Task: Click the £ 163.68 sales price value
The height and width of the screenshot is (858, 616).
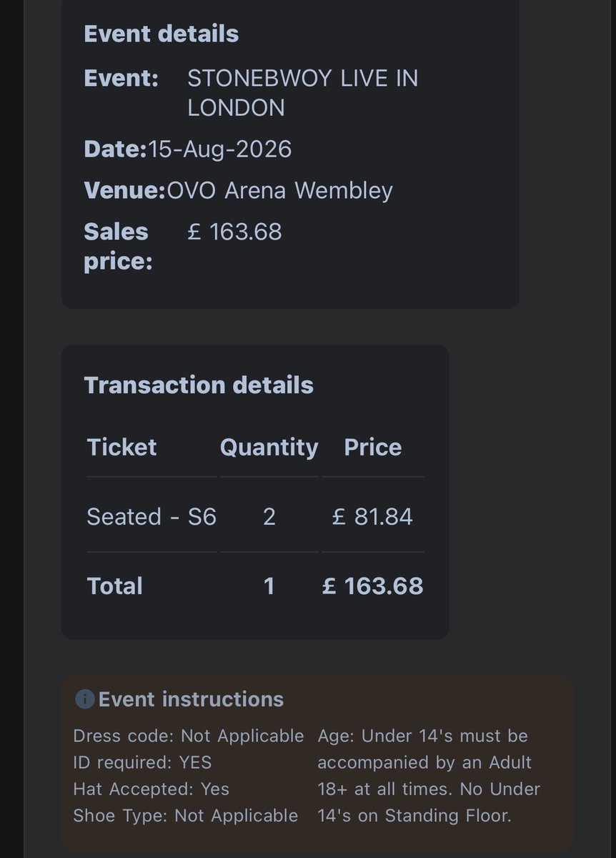Action: (234, 232)
